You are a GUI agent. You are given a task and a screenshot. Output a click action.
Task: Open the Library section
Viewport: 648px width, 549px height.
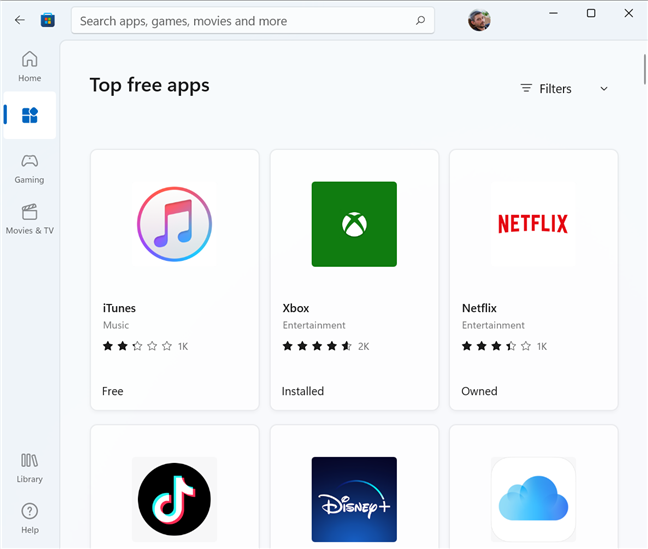(29, 468)
